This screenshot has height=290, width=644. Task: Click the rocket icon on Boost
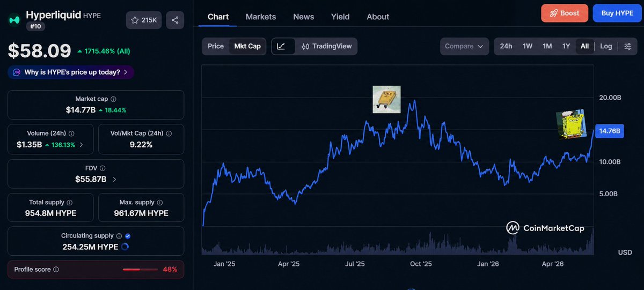point(553,13)
